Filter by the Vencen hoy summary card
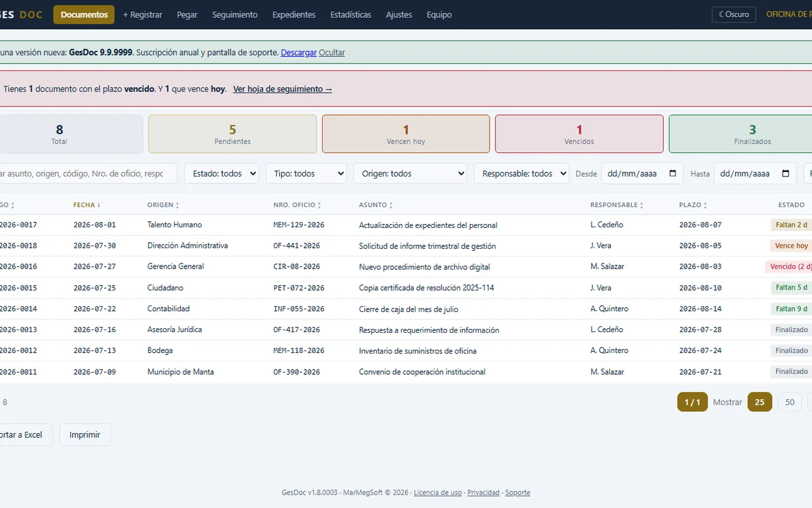This screenshot has height=508, width=812. click(x=406, y=134)
